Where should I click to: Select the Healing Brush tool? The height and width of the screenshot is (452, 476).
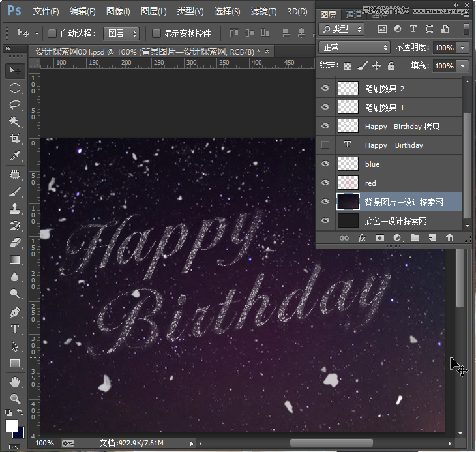[x=14, y=175]
